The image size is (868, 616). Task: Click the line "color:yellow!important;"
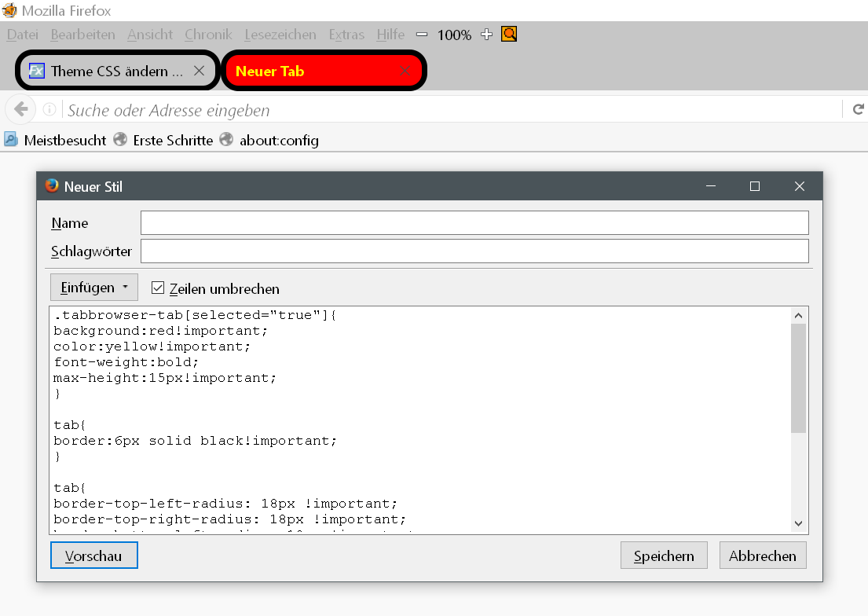pos(152,346)
